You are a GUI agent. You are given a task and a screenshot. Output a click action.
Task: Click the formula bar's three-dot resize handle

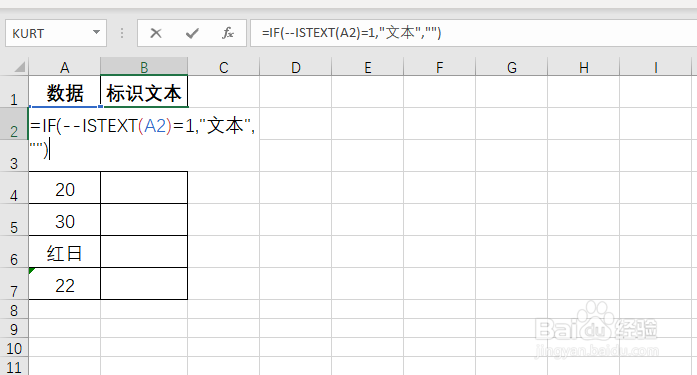122,33
